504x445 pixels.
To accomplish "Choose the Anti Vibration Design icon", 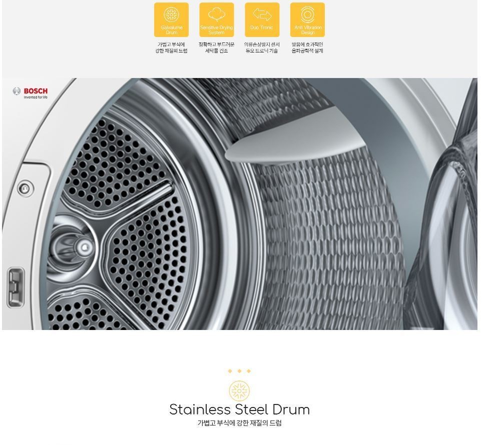I will 308,20.
